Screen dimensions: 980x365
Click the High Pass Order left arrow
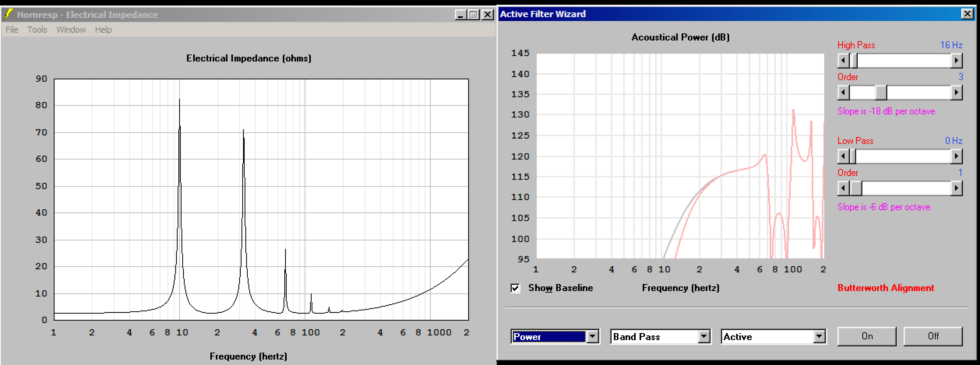(843, 93)
